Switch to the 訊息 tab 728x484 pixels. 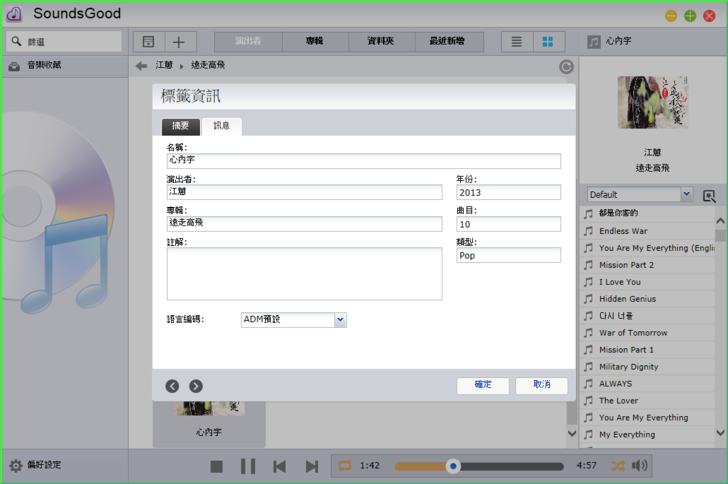coord(221,126)
